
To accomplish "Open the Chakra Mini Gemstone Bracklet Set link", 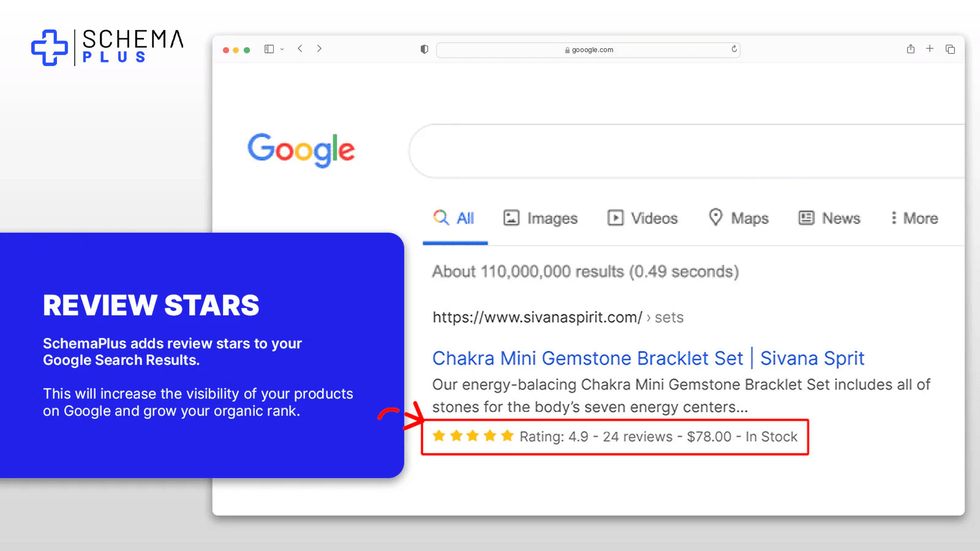I will click(x=648, y=358).
